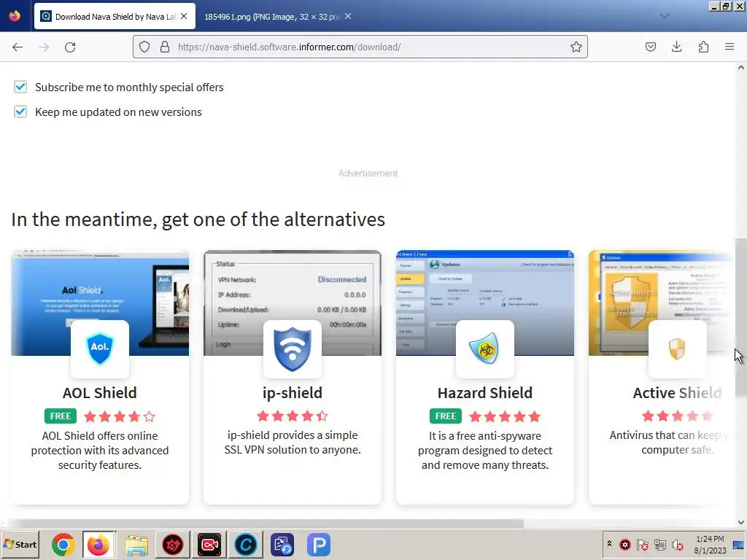Click AOL Shield description text
This screenshot has height=560, width=747.
(100, 451)
